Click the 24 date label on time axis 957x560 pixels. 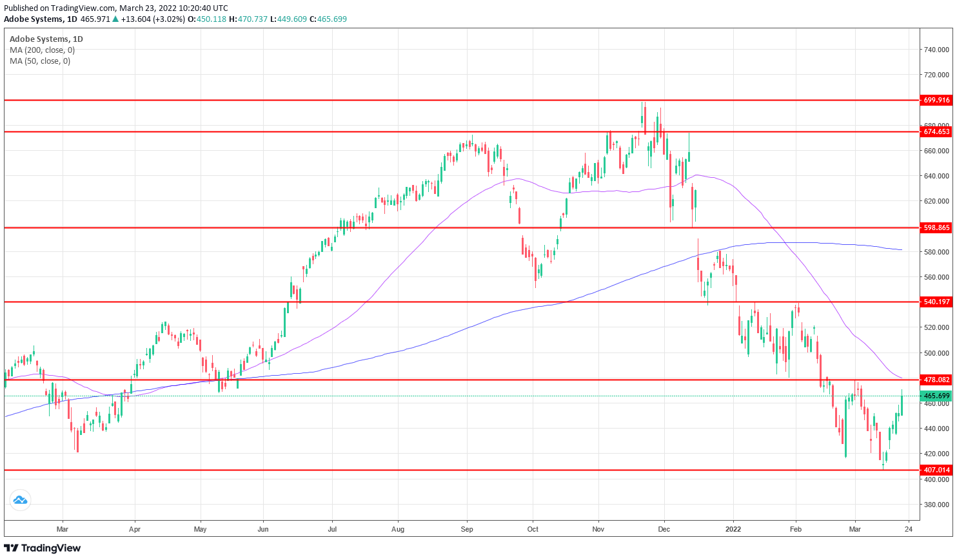coord(909,529)
